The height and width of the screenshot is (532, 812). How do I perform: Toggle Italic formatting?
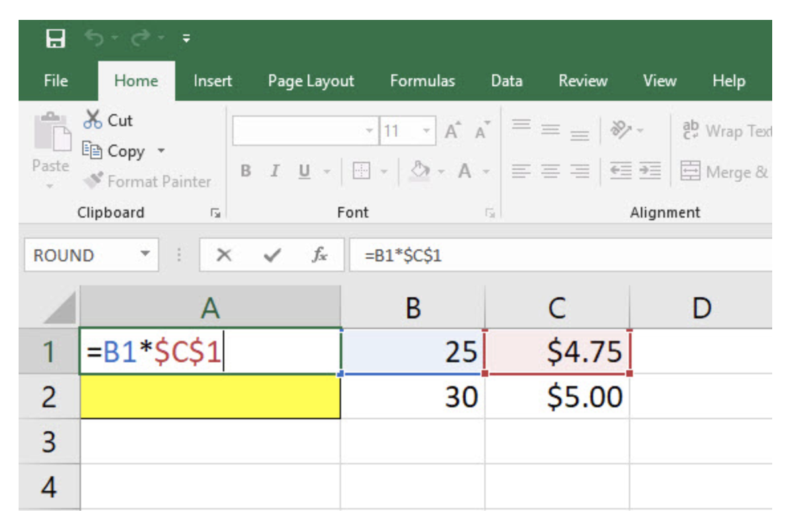273,172
